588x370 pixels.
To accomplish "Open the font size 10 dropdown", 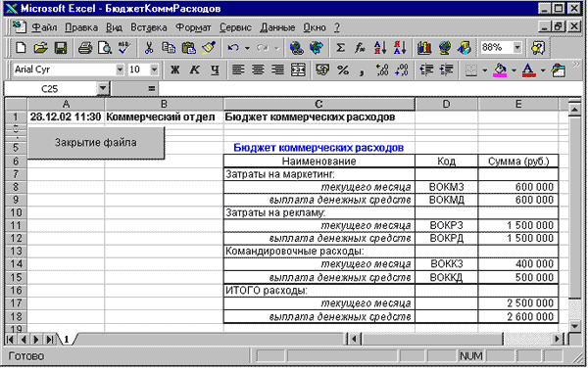I will point(154,69).
